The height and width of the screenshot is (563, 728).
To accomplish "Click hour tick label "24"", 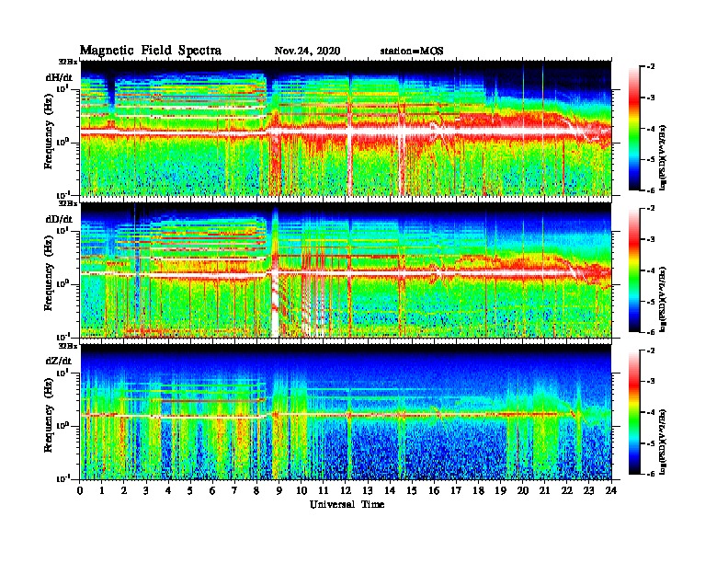I will click(611, 490).
